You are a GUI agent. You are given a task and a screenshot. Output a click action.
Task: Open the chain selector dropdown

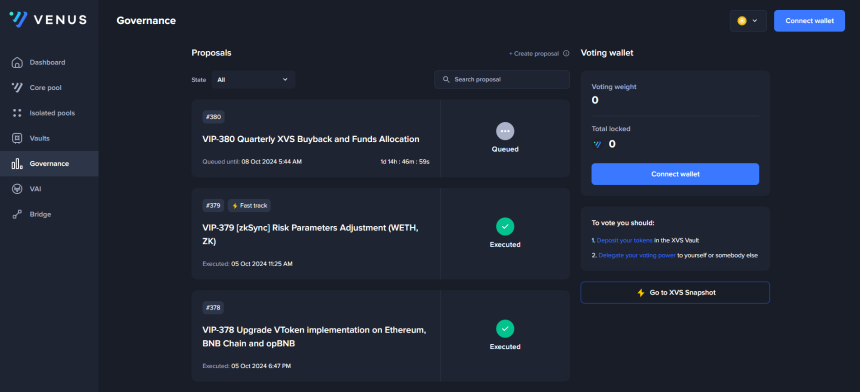tap(748, 21)
